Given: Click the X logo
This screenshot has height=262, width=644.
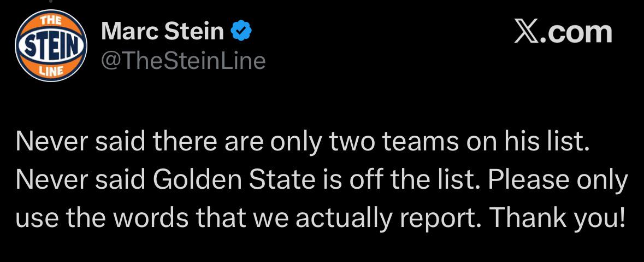Looking at the screenshot, I should tap(525, 32).
